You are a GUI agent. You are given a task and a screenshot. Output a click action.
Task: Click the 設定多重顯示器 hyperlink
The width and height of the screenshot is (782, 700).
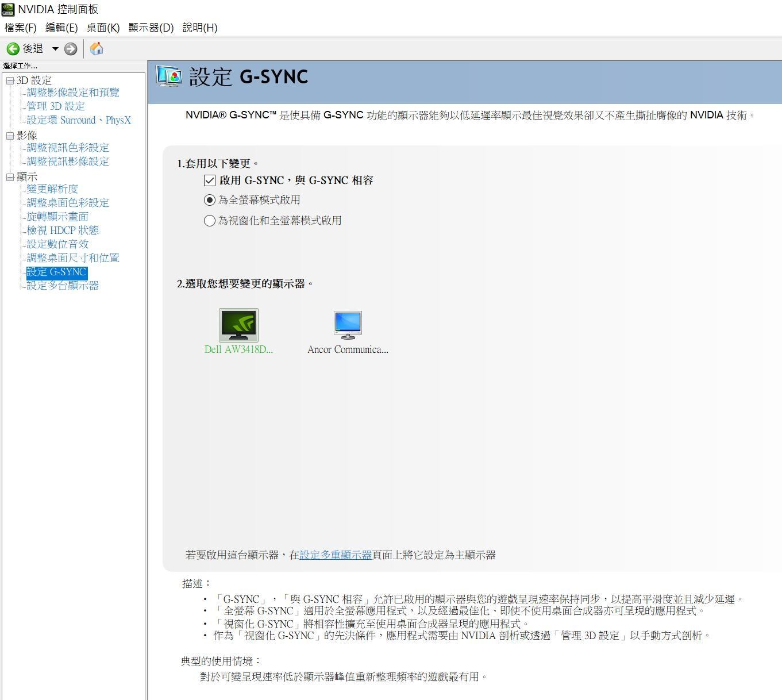[336, 555]
